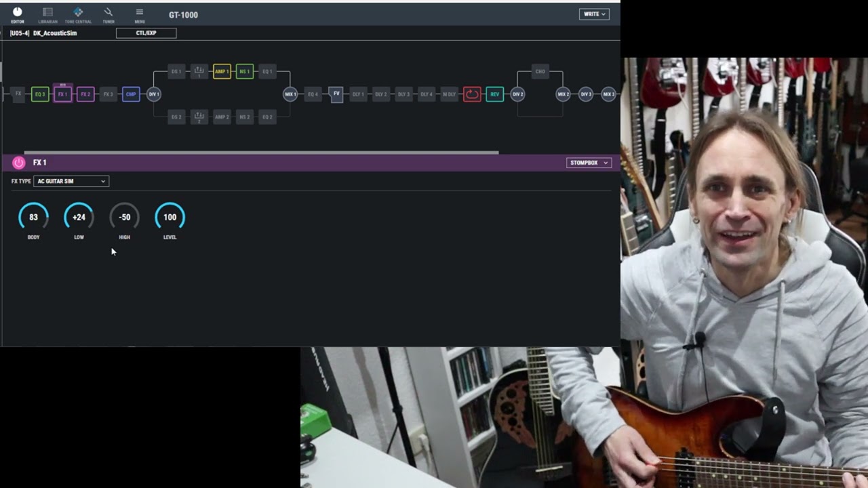Select the FX 2 block in the chain
The width and height of the screenshot is (868, 488).
[x=85, y=94]
